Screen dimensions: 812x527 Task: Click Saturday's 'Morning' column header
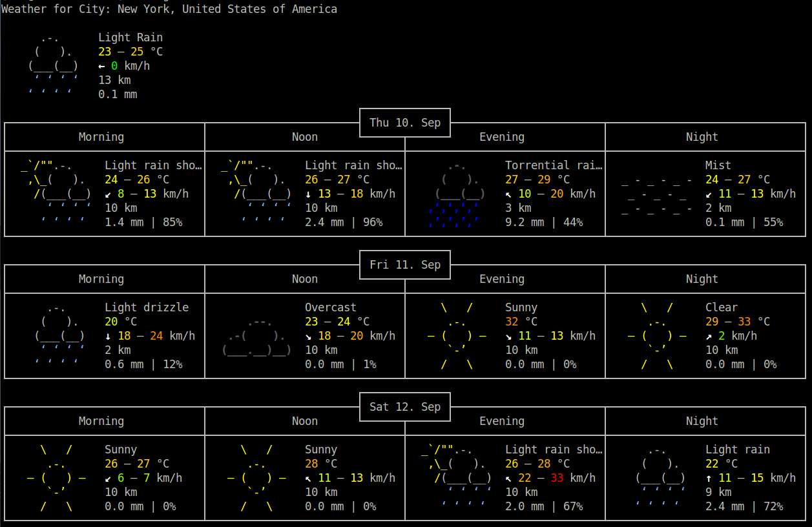point(101,421)
